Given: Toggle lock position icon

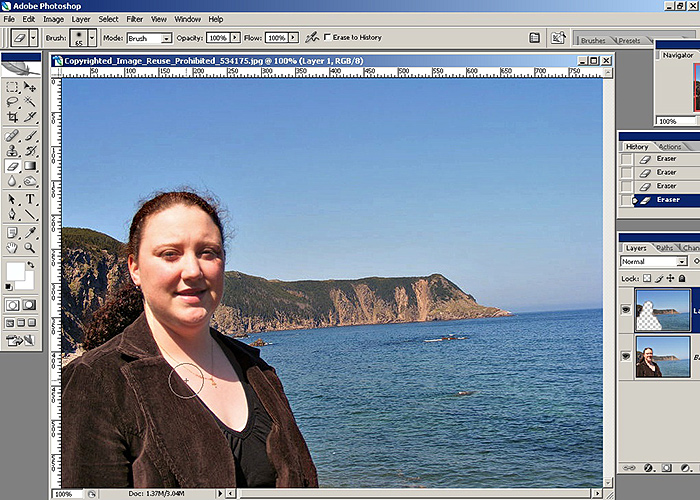Looking at the screenshot, I should pos(671,279).
